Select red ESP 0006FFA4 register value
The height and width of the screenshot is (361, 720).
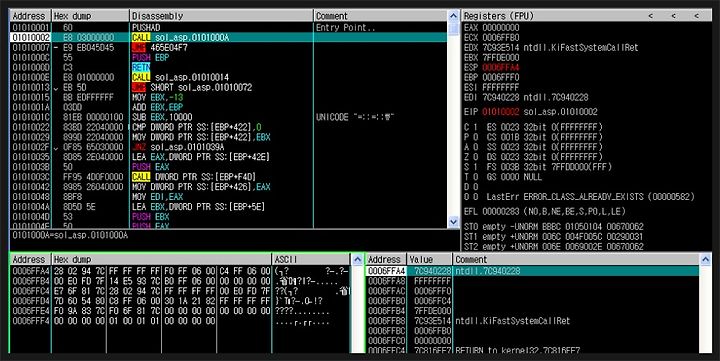(x=492, y=68)
